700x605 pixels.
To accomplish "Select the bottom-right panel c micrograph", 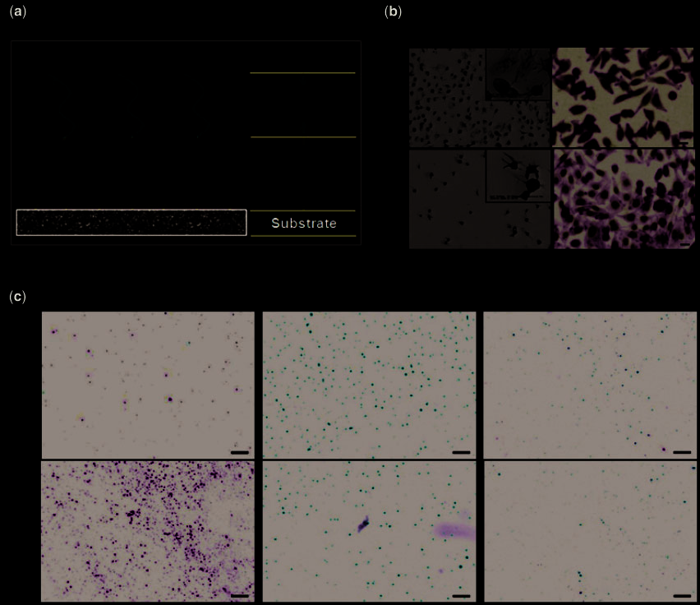I will (590, 531).
